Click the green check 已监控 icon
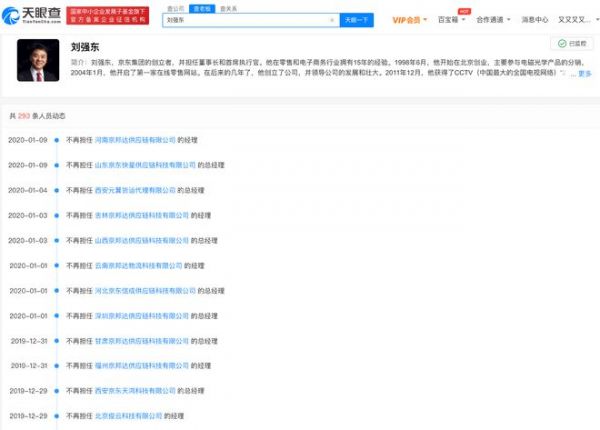This screenshot has height=430, width=600. tap(562, 44)
